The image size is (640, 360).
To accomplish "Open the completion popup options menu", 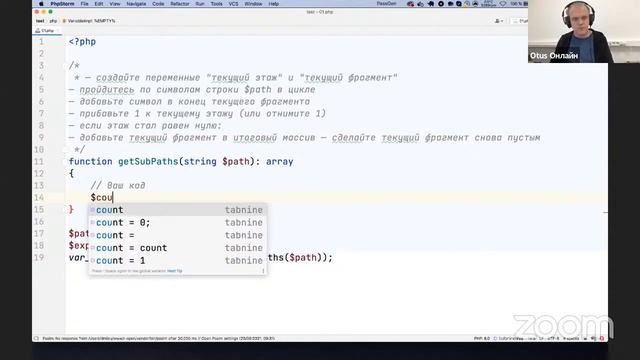I will click(263, 271).
